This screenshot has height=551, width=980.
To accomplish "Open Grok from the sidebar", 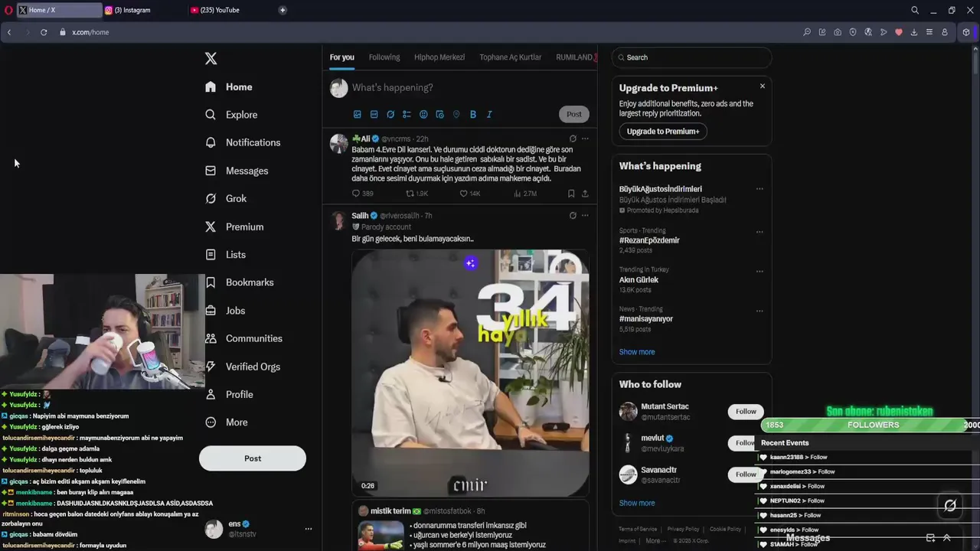I will [x=226, y=198].
